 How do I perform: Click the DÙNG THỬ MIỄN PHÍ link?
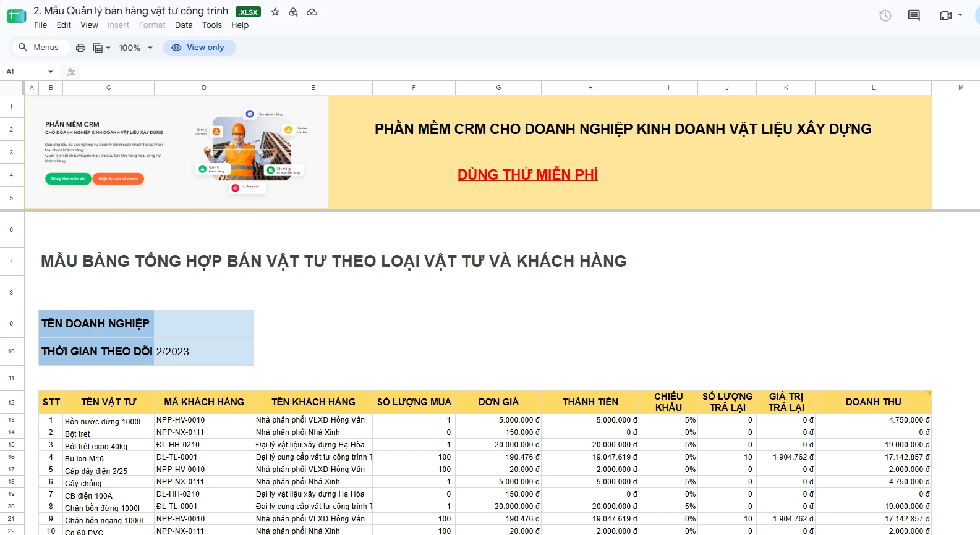527,175
